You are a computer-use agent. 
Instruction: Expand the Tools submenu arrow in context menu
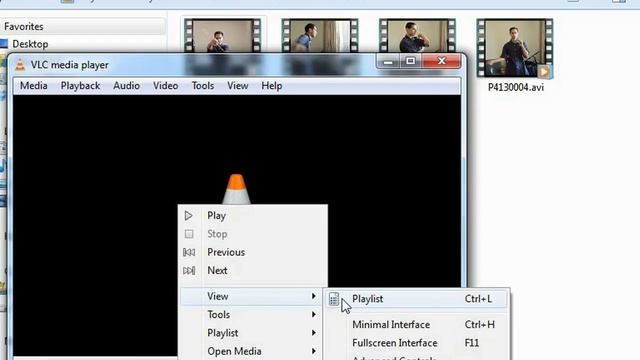[313, 314]
